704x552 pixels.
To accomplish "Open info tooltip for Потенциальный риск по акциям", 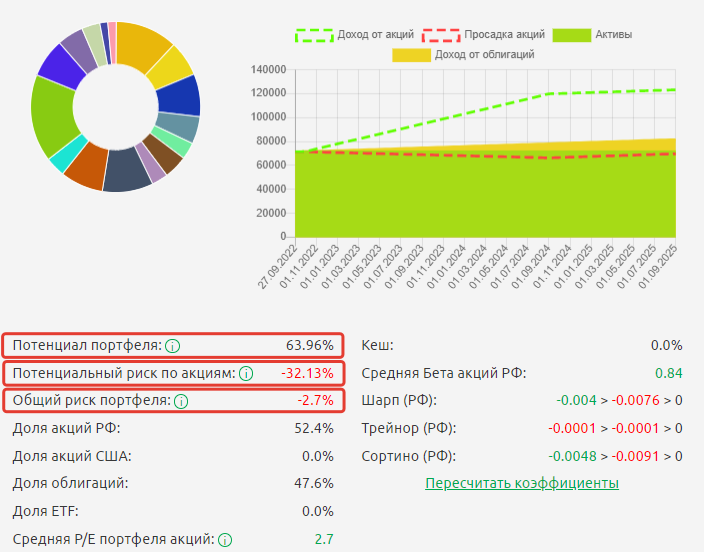I will [246, 374].
